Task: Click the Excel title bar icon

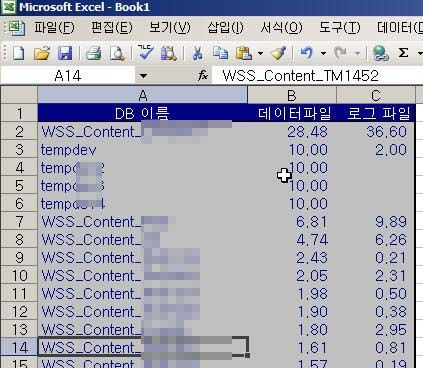Action: point(8,7)
